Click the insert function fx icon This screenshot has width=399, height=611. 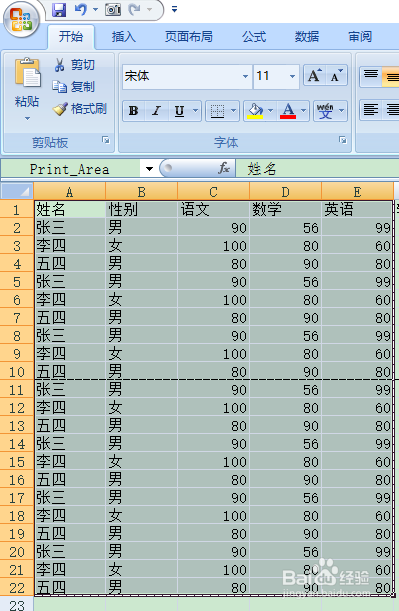[224, 169]
